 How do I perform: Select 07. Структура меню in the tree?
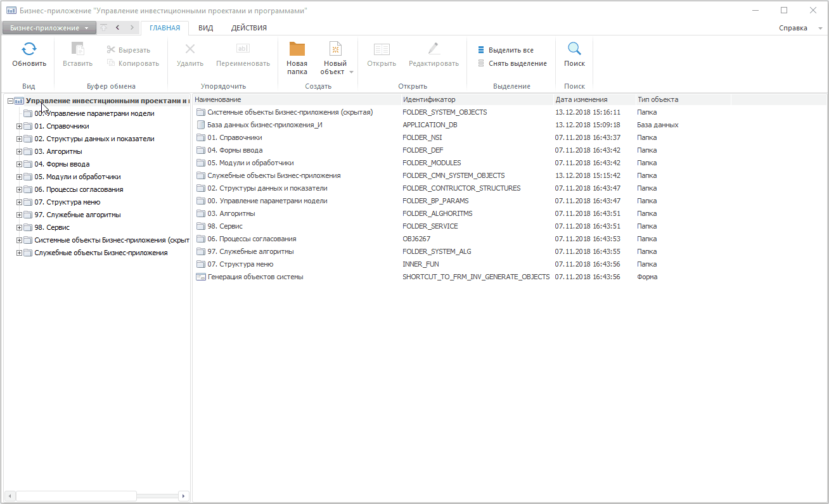(67, 202)
